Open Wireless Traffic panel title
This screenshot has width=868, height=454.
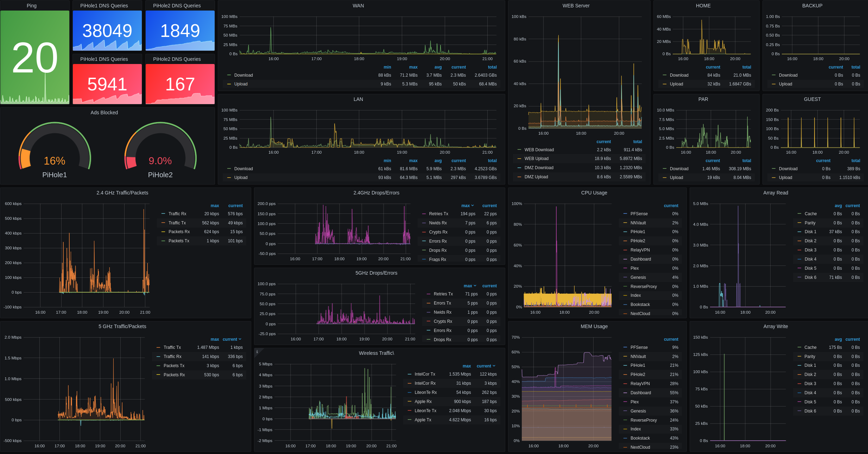pyautogui.click(x=376, y=353)
